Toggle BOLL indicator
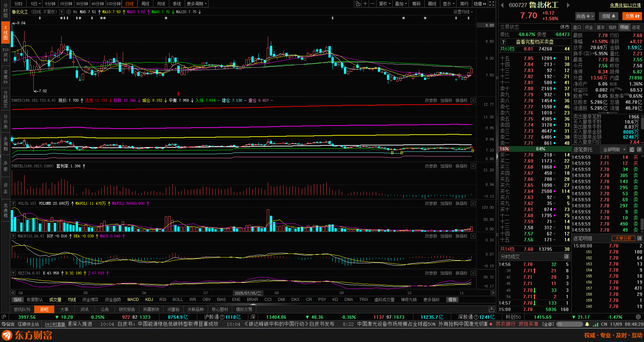 (x=178, y=300)
